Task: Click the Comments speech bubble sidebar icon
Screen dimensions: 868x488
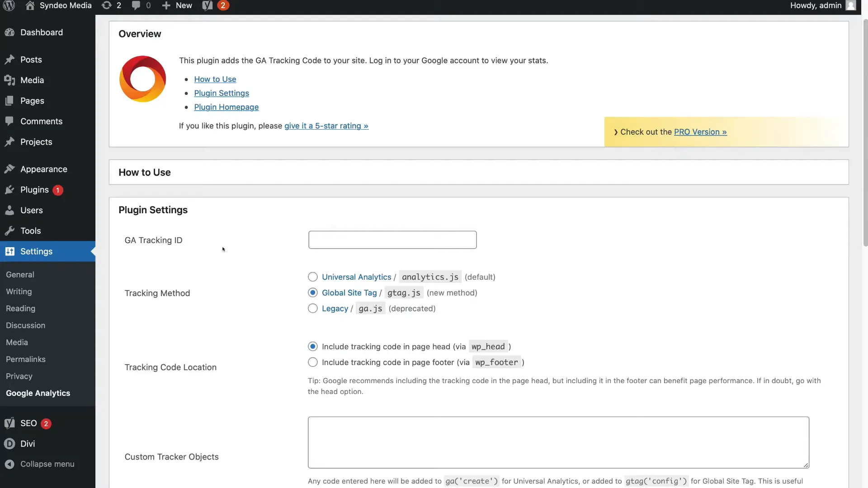Action: click(x=9, y=121)
